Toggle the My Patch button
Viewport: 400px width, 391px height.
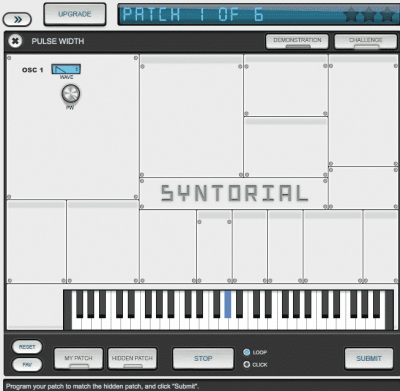(78, 358)
